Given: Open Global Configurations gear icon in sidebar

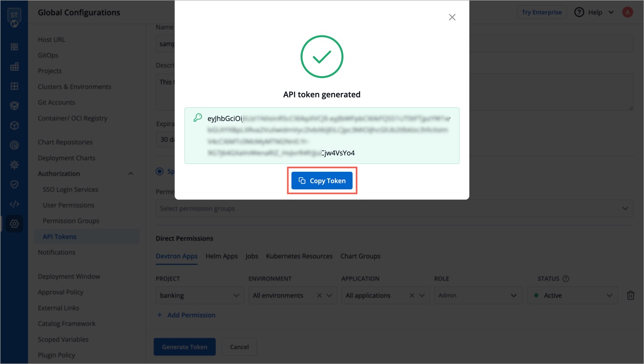Looking at the screenshot, I should click(14, 224).
